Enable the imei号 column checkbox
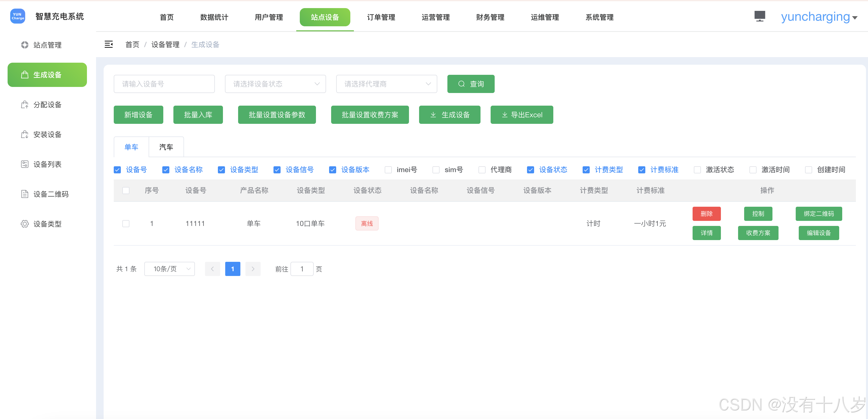This screenshot has height=419, width=868. (388, 170)
